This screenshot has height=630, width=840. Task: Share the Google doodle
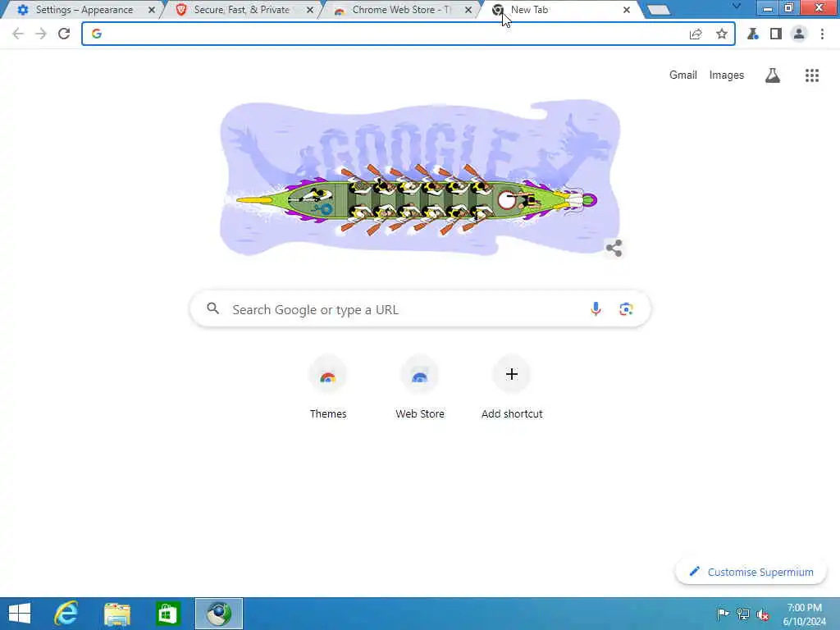tap(614, 248)
